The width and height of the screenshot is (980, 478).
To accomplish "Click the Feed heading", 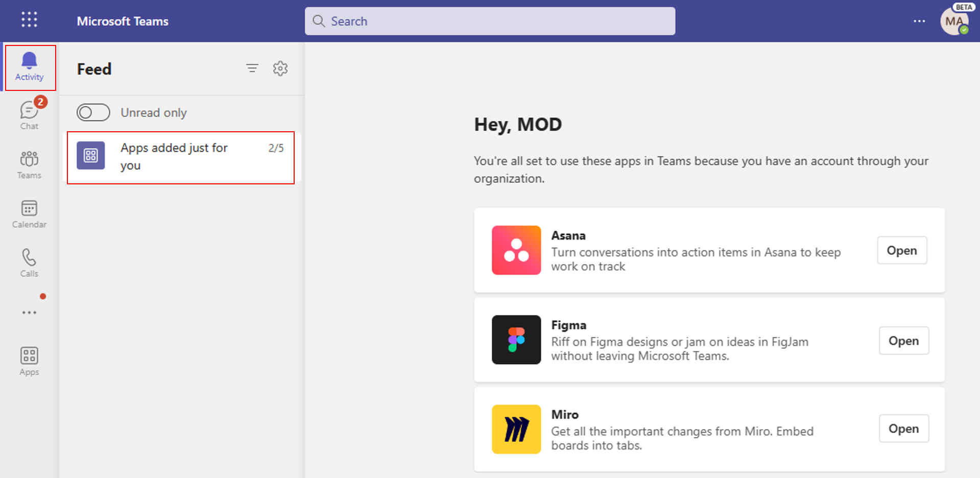I will point(94,69).
